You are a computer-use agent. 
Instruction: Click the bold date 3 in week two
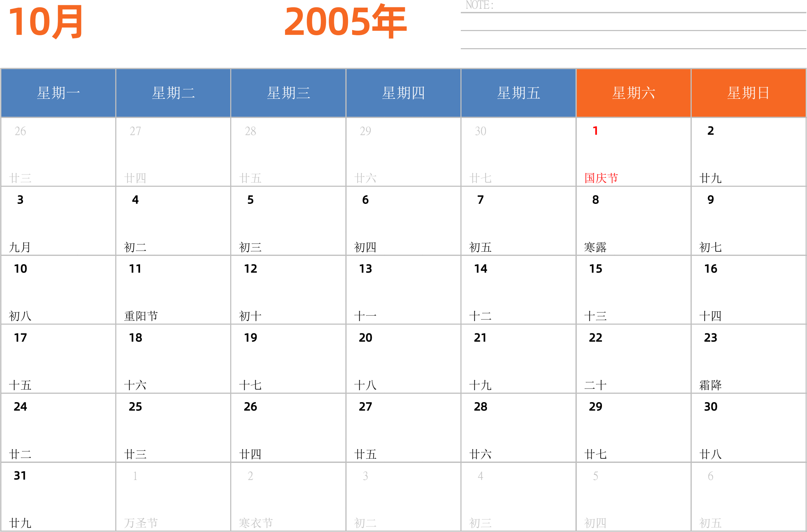[x=20, y=200]
